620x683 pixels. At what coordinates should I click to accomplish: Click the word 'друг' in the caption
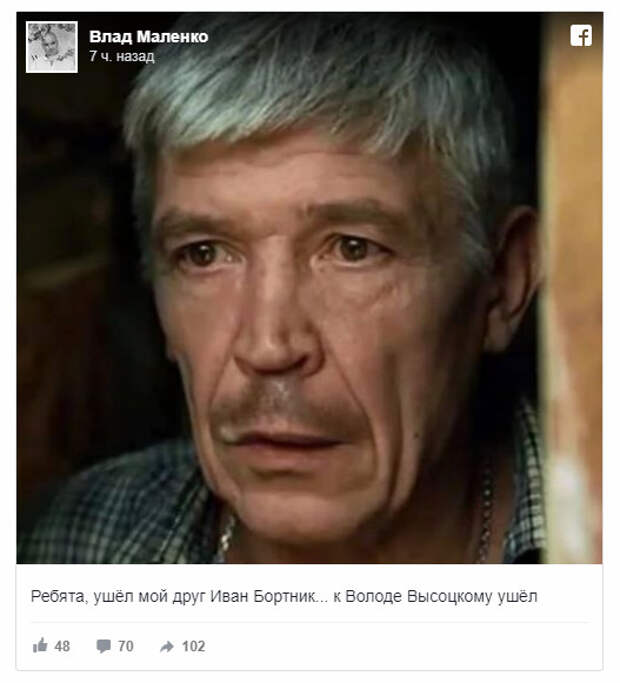click(x=189, y=597)
